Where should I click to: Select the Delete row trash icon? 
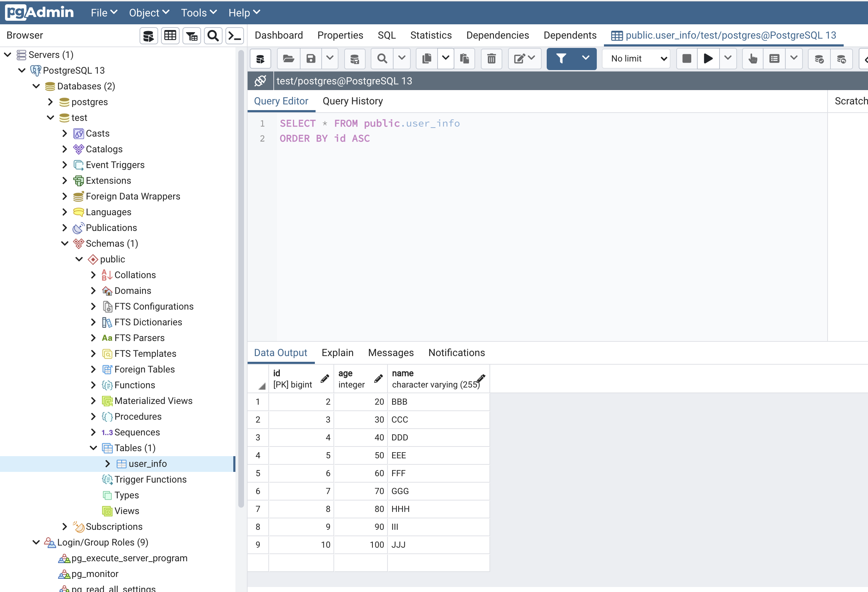492,59
